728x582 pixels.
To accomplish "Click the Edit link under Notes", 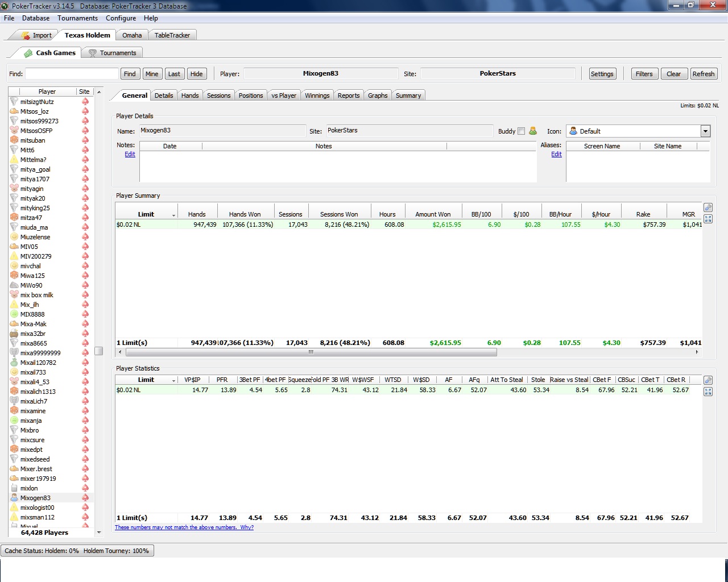I will point(130,154).
